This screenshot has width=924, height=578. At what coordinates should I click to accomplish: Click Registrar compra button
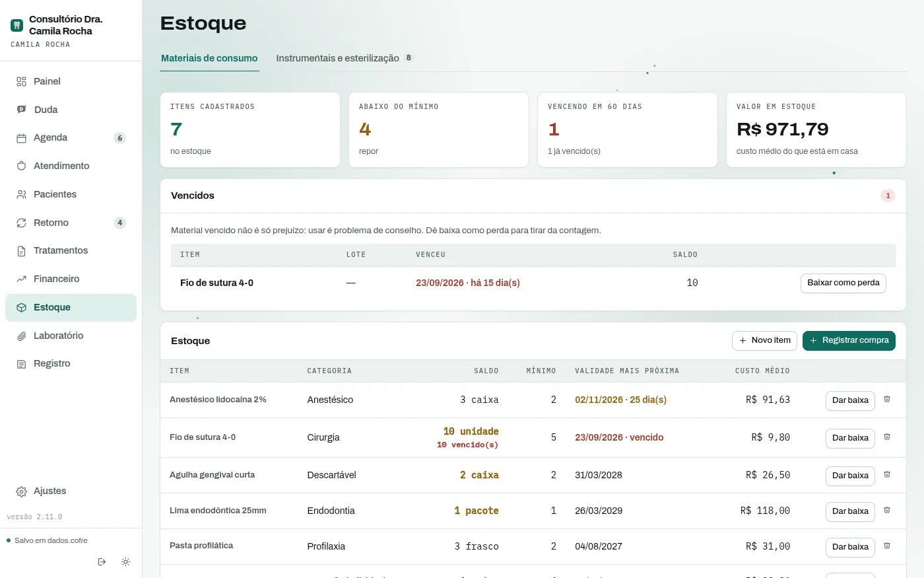point(849,341)
